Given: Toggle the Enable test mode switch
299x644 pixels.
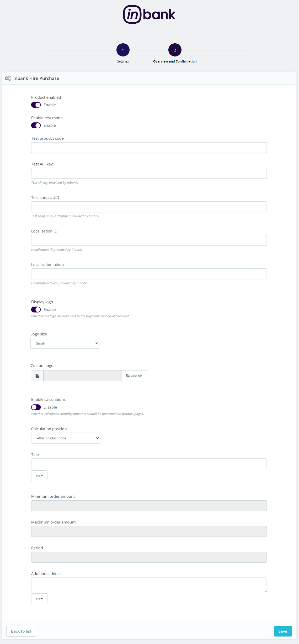Looking at the screenshot, I should click(x=36, y=125).
